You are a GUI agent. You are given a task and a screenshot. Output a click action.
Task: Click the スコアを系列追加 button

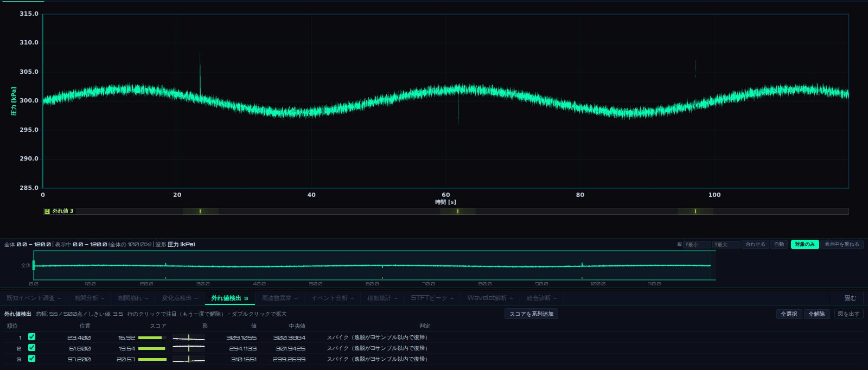(531, 314)
